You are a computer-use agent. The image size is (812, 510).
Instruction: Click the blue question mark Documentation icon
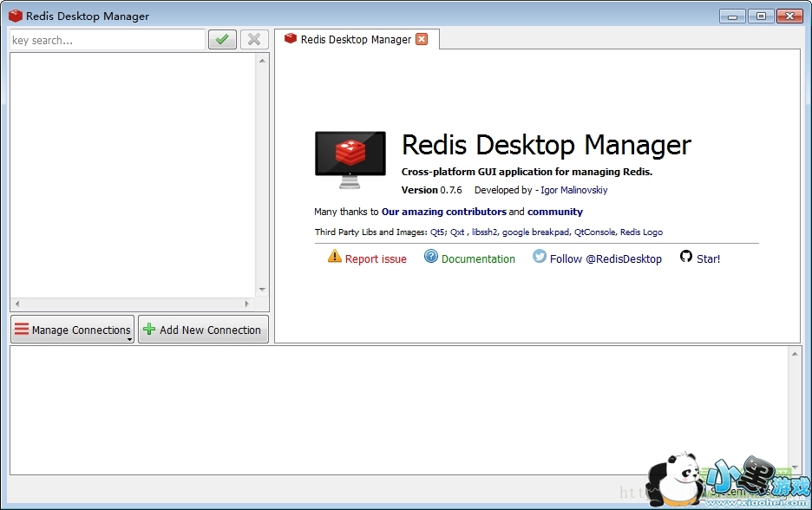[431, 257]
